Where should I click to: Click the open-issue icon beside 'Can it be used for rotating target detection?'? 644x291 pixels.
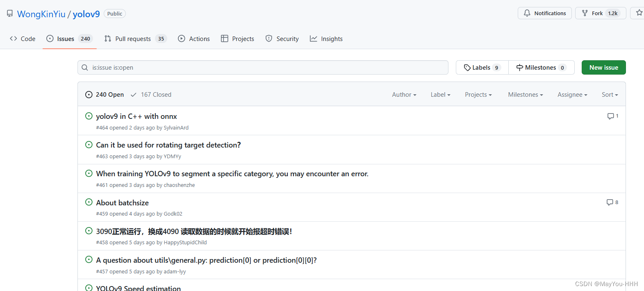coord(89,145)
